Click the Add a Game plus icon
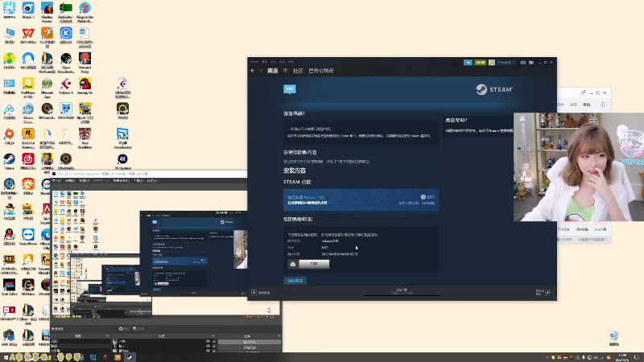Image resolution: width=644 pixels, height=362 pixels. [254, 293]
